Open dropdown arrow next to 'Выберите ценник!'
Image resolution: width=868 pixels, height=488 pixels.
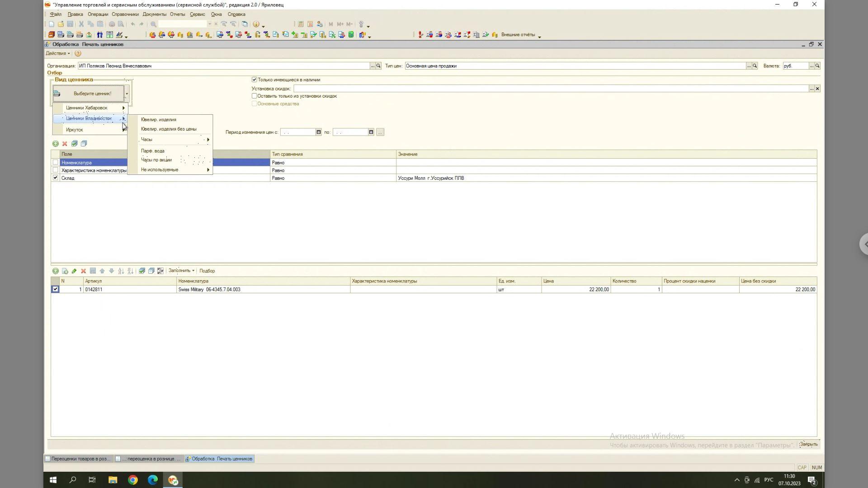pos(127,94)
